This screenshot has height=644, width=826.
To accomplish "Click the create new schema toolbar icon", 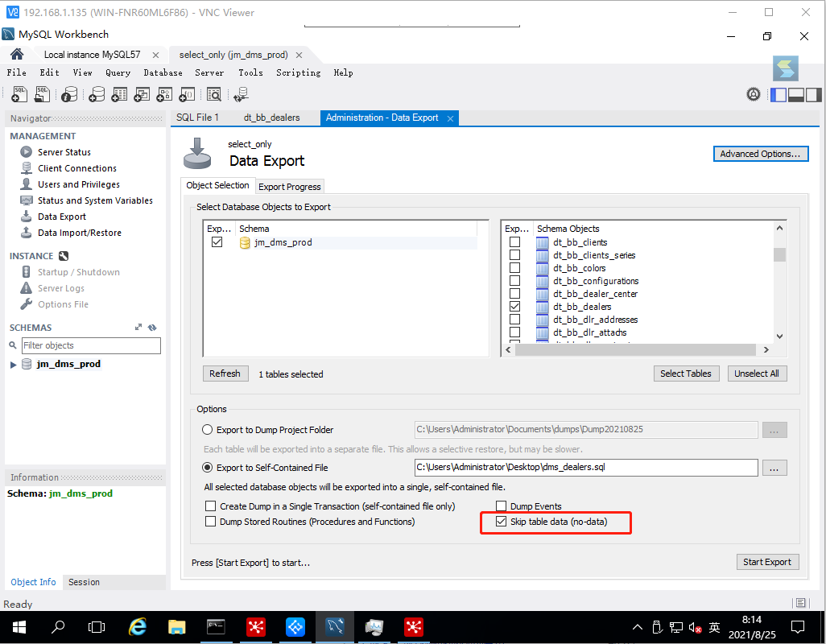I will click(97, 94).
